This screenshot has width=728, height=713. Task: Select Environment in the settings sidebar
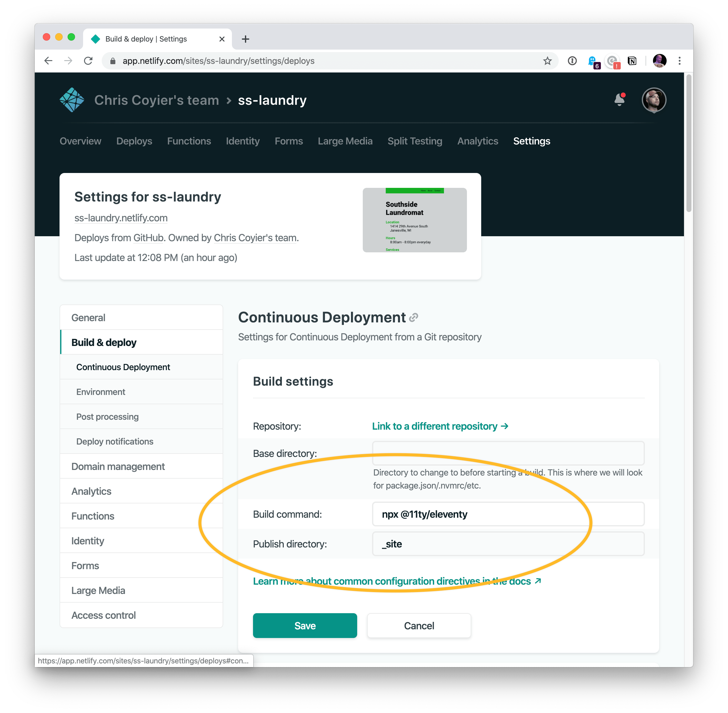(x=101, y=392)
